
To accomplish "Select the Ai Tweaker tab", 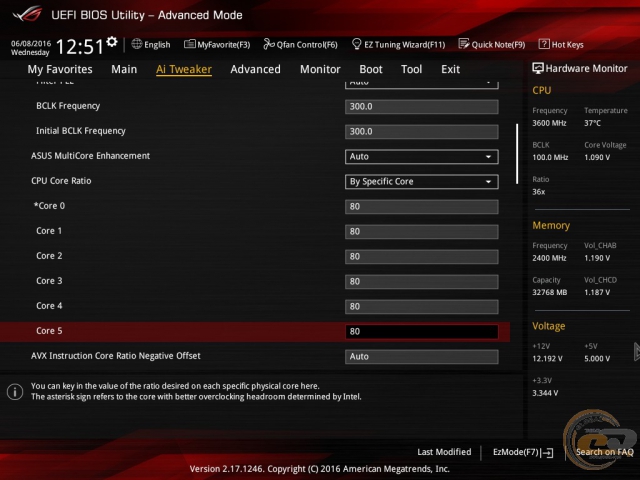I will click(184, 69).
